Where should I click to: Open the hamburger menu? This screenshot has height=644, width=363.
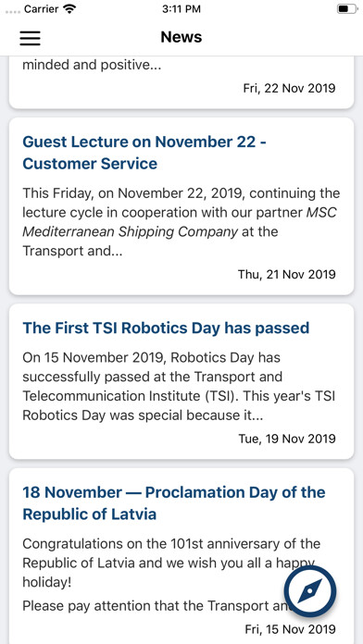(30, 38)
